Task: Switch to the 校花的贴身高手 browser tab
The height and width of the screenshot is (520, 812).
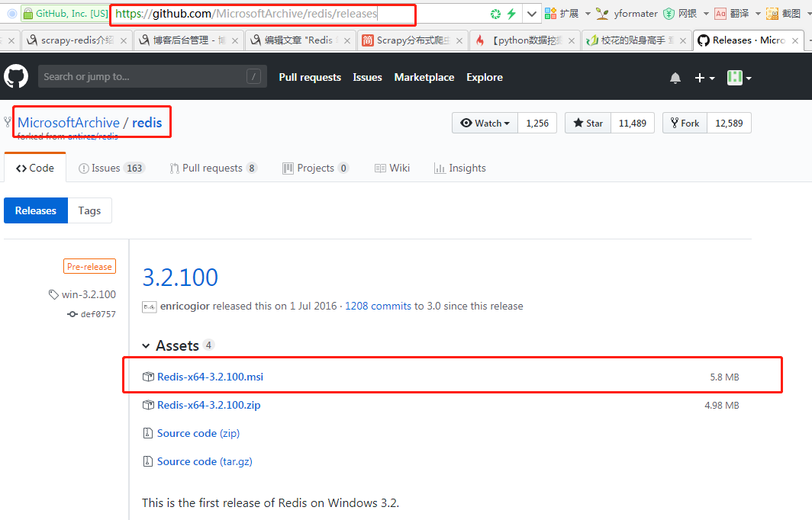Action: pyautogui.click(x=637, y=40)
